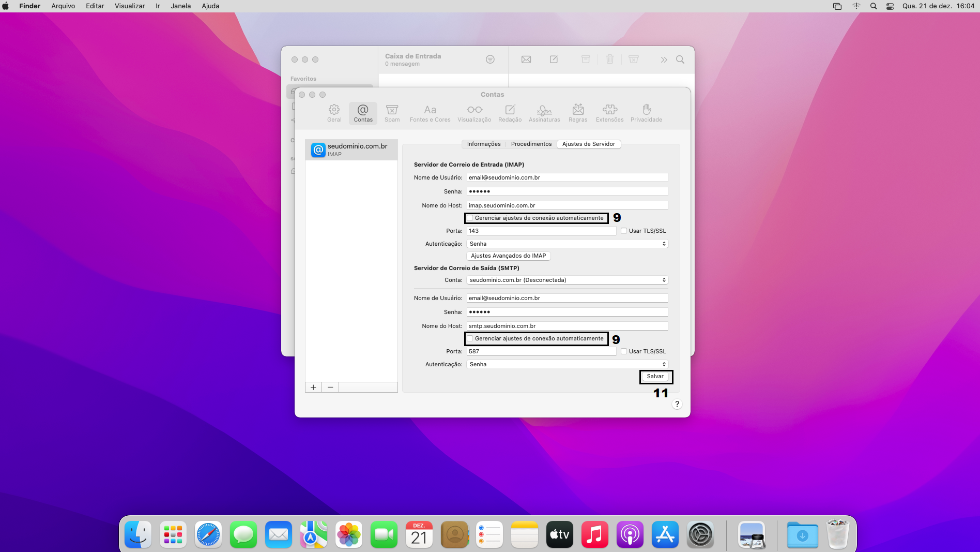Image resolution: width=980 pixels, height=552 pixels.
Task: Open the Extensões preferences pane
Action: click(x=609, y=113)
